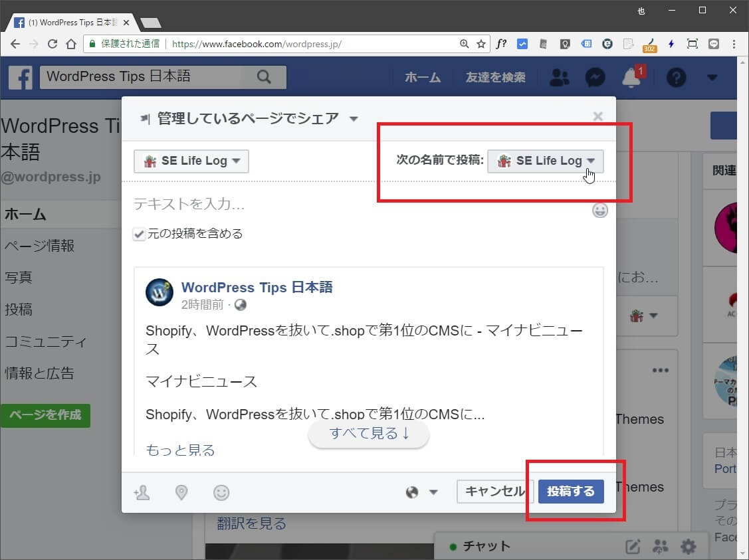The image size is (749, 560).
Task: Click the キャンセル button
Action: tap(494, 492)
